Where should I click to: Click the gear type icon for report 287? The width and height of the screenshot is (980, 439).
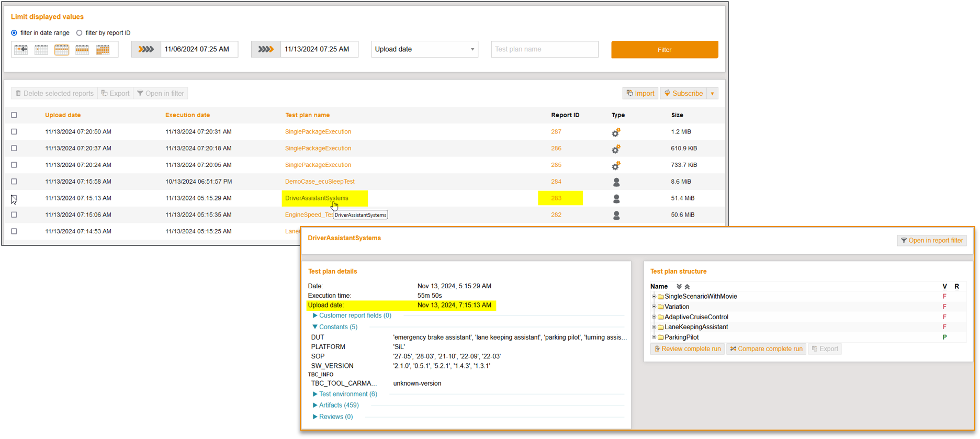point(616,132)
